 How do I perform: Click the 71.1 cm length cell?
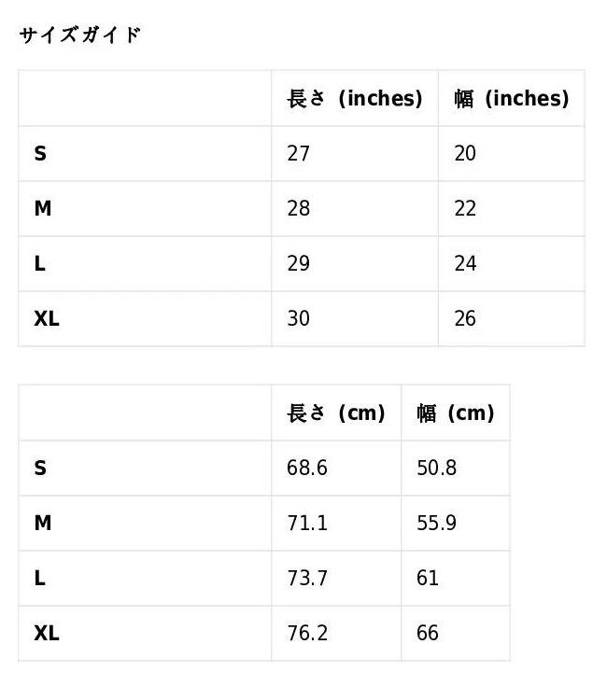click(x=306, y=524)
